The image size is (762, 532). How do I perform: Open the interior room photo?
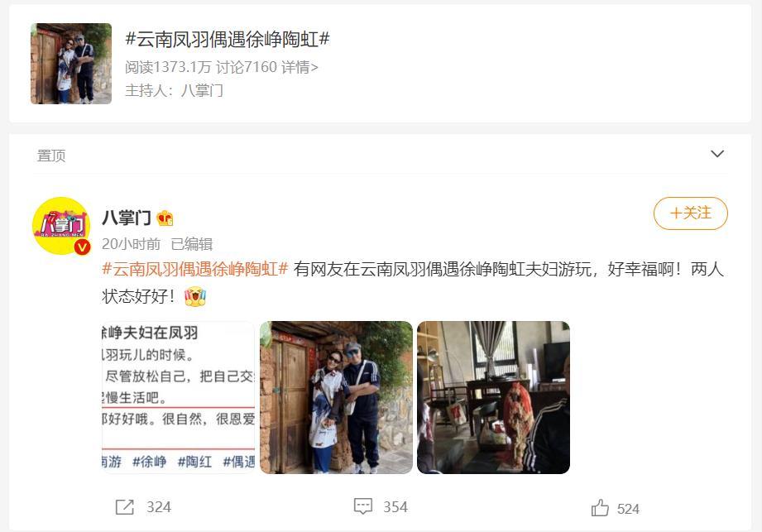[493, 397]
